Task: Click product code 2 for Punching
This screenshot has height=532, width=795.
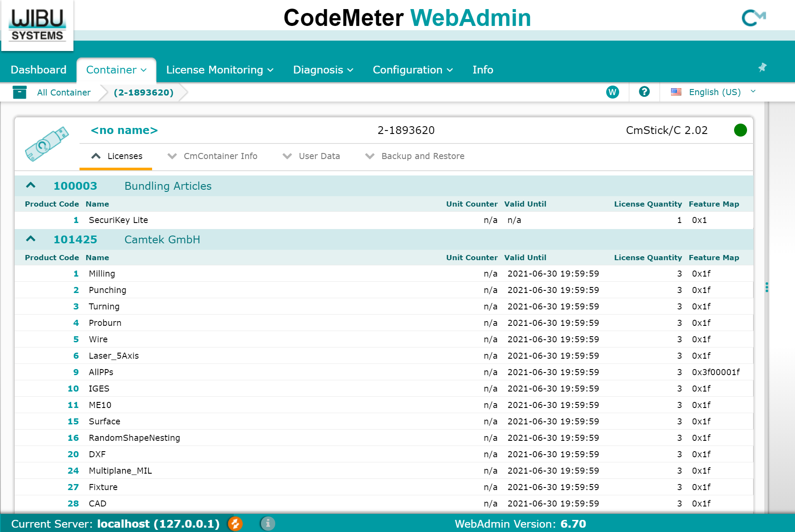Action: 76,290
